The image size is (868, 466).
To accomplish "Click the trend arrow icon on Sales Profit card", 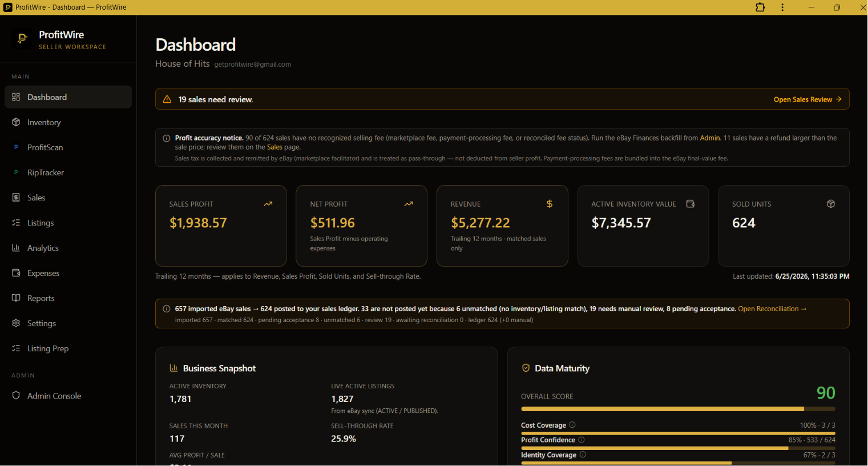I will (268, 204).
